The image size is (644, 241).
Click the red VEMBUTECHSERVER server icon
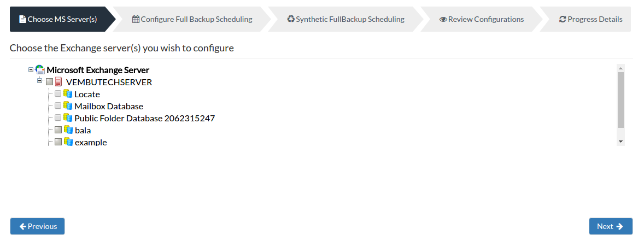tap(58, 82)
